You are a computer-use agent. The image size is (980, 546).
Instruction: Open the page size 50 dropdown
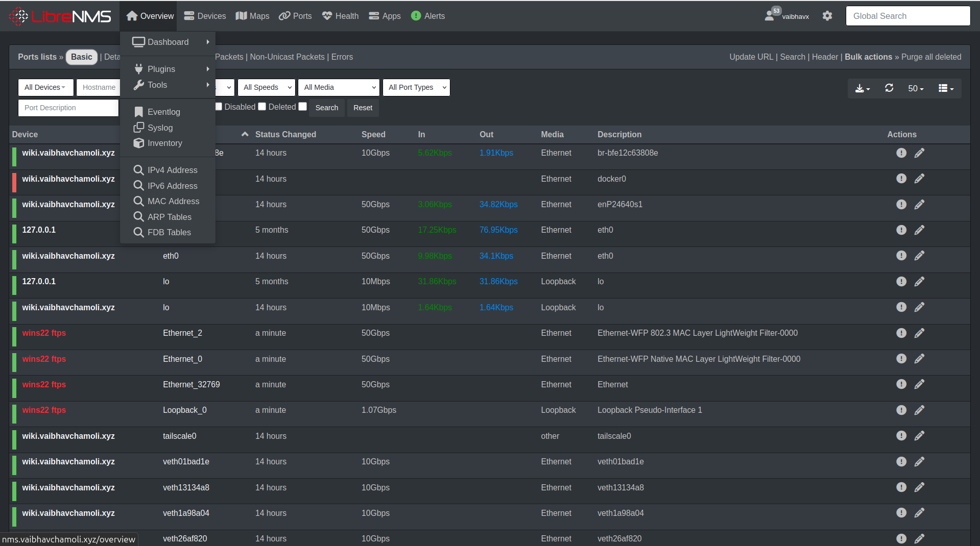(x=916, y=88)
